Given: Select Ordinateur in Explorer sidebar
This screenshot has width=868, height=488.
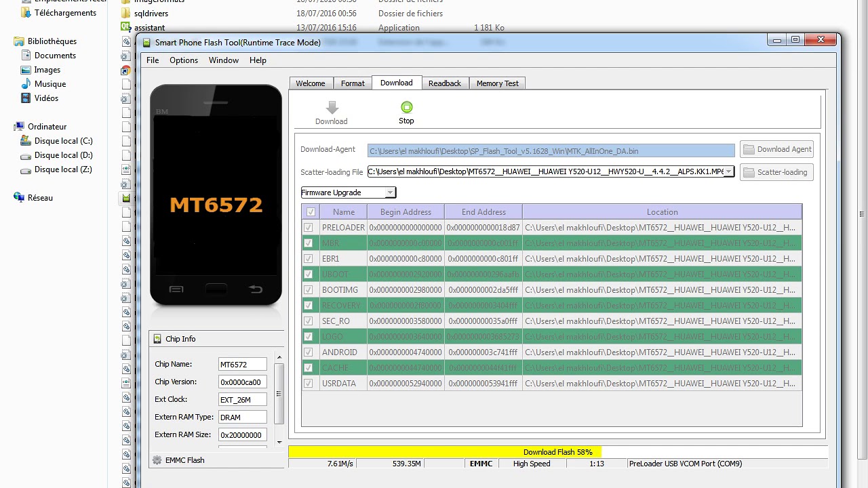Looking at the screenshot, I should click(47, 127).
